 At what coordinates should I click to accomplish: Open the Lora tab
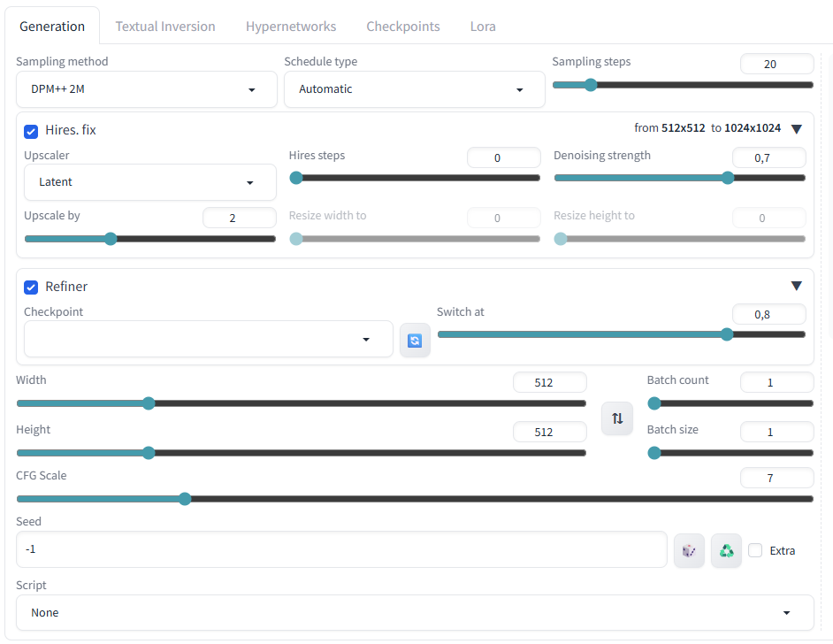coord(483,27)
